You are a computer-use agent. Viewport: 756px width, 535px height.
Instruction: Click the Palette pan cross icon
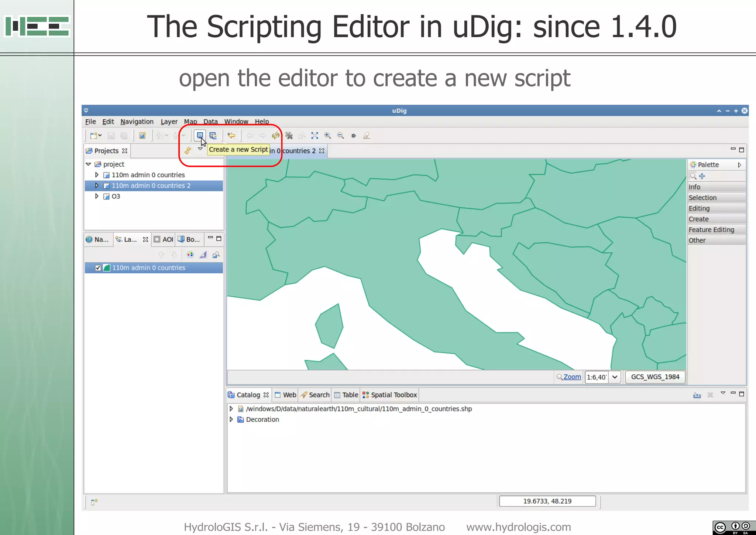point(702,176)
